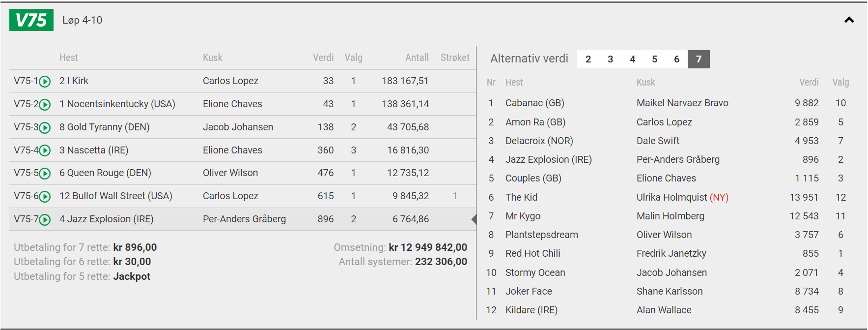Start the V75-5 replay via play icon
Image resolution: width=868 pixels, height=330 pixels.
(x=45, y=174)
